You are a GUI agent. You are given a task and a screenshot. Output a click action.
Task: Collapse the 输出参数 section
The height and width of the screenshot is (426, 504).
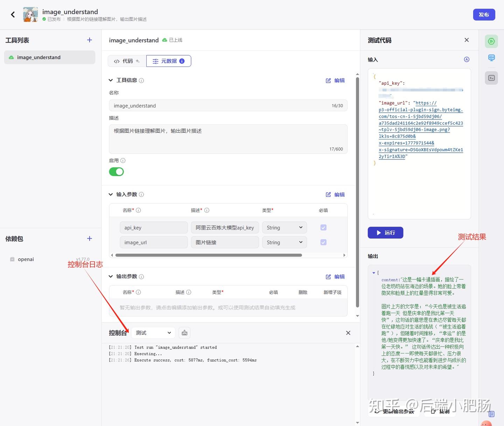click(111, 276)
